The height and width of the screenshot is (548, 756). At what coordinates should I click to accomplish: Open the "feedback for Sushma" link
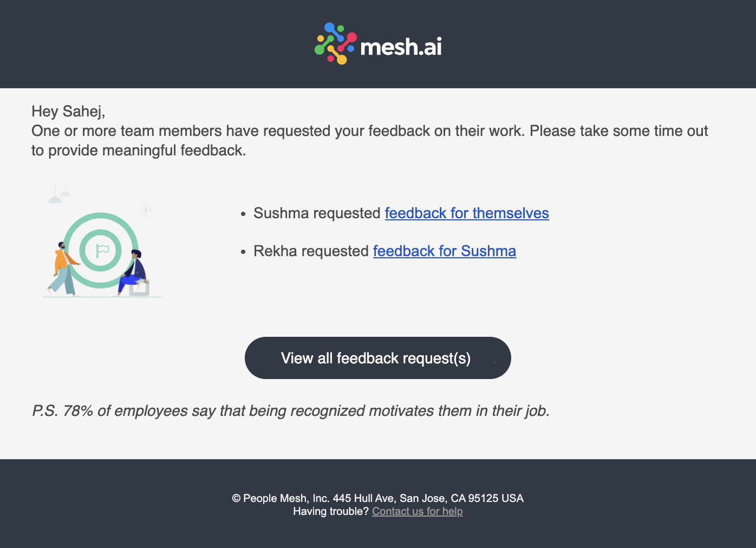[x=444, y=251]
